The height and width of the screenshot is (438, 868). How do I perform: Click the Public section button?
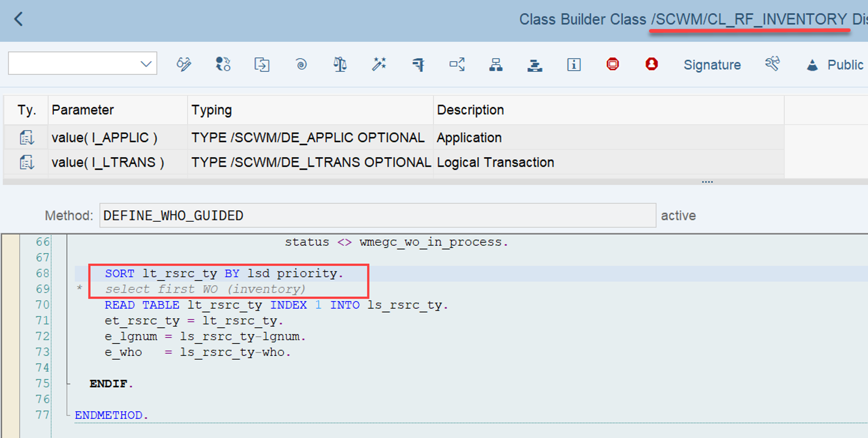(834, 65)
